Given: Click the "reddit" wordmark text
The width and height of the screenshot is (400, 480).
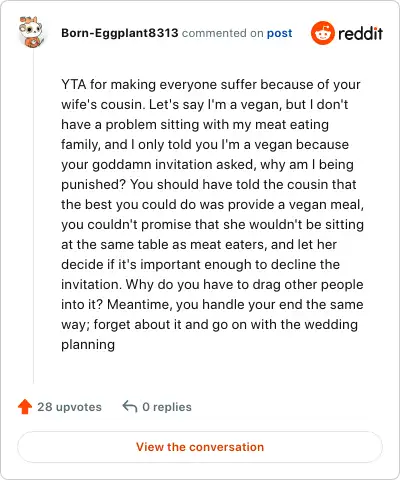Looking at the screenshot, I should [x=360, y=33].
